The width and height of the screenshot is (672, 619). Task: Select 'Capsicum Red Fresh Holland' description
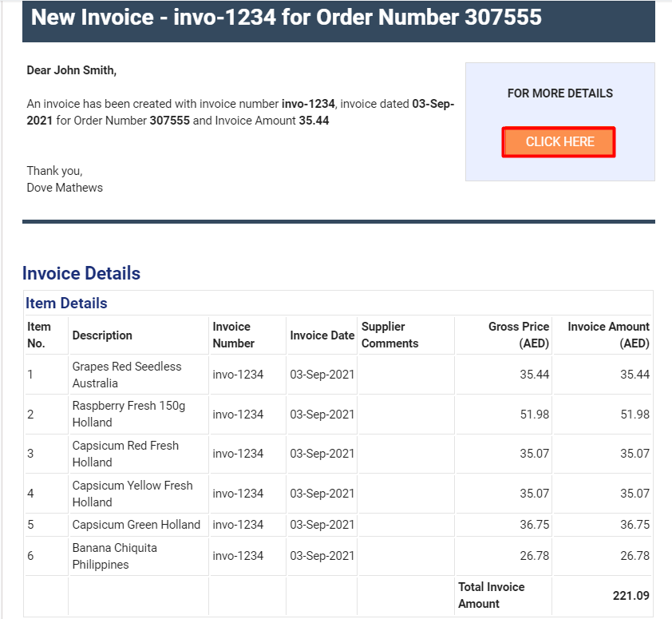pos(125,454)
